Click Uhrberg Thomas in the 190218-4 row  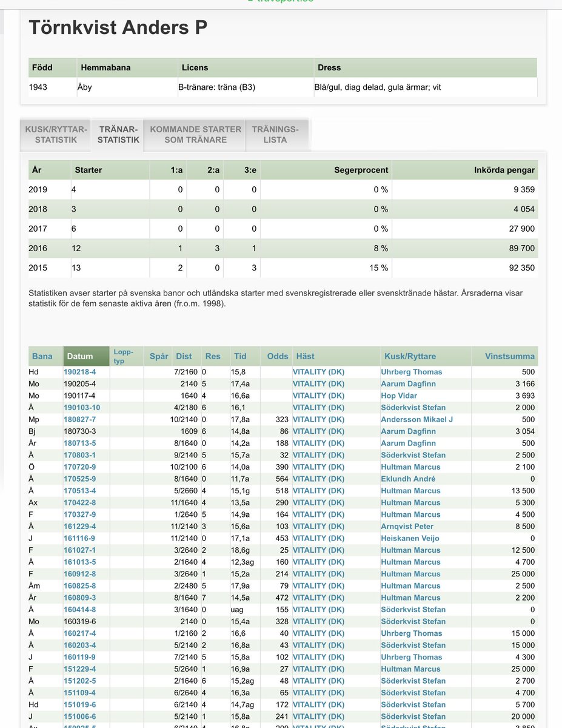pyautogui.click(x=412, y=372)
